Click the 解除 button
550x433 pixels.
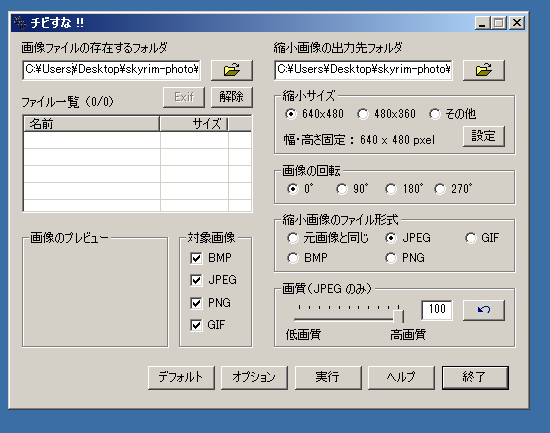tap(232, 97)
